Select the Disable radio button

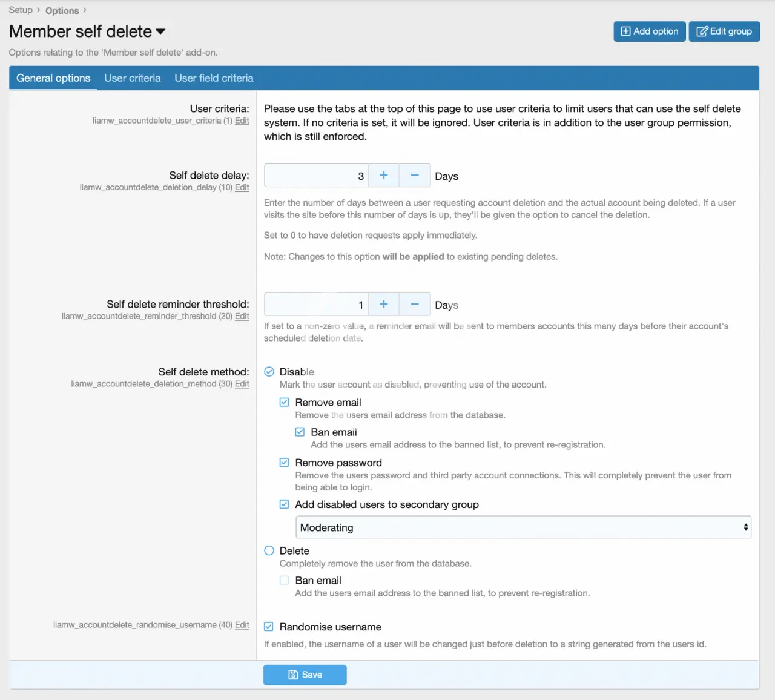click(269, 372)
